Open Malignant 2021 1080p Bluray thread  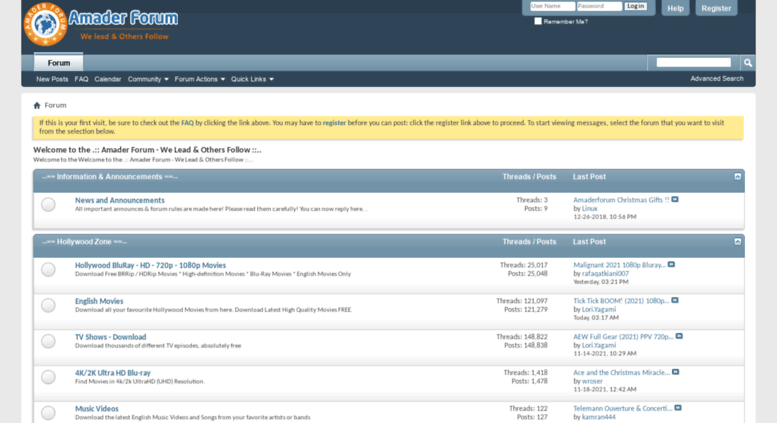click(x=619, y=265)
